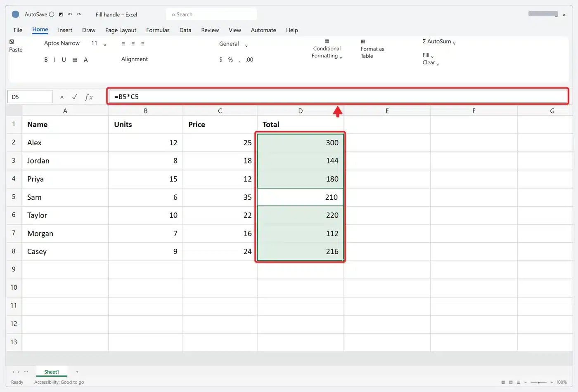578x392 pixels.
Task: Open the File menu
Action: point(18,30)
